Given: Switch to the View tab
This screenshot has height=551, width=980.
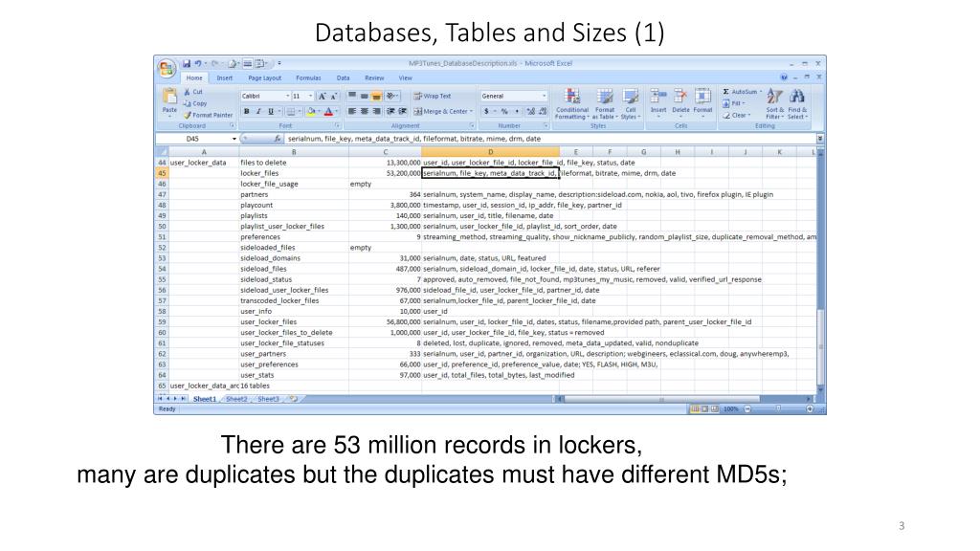Looking at the screenshot, I should (405, 78).
